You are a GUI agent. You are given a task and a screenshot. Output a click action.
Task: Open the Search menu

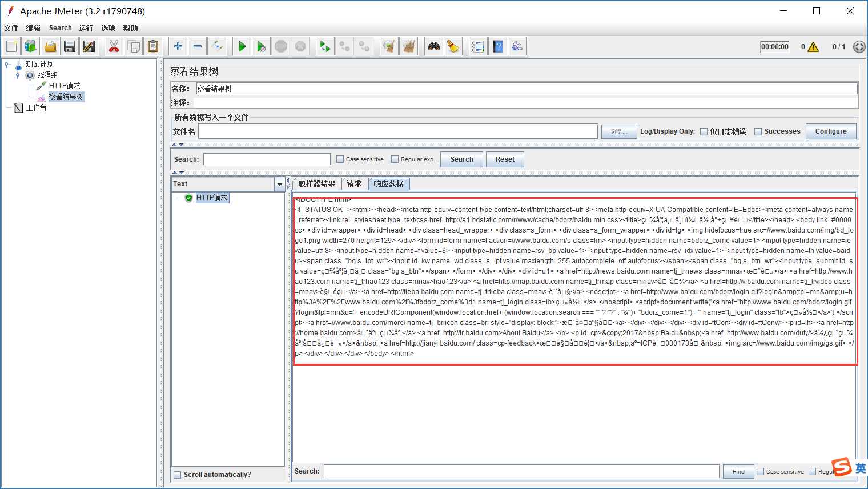pos(61,28)
